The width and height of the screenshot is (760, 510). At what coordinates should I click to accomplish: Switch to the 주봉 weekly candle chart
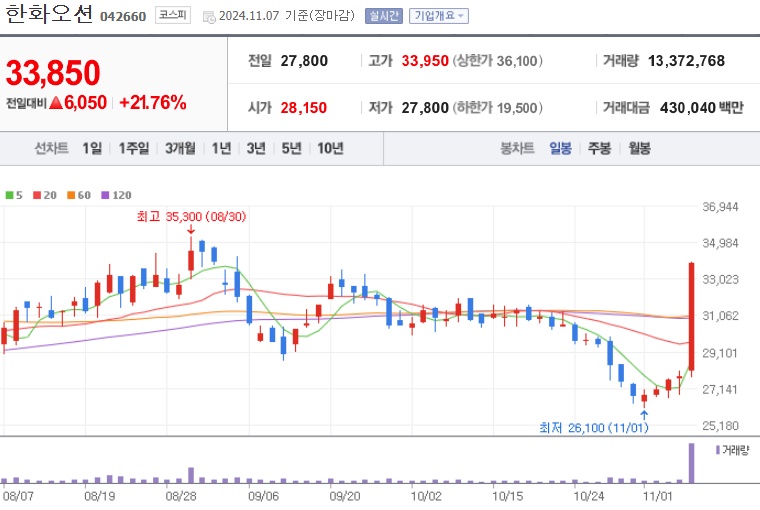point(600,148)
